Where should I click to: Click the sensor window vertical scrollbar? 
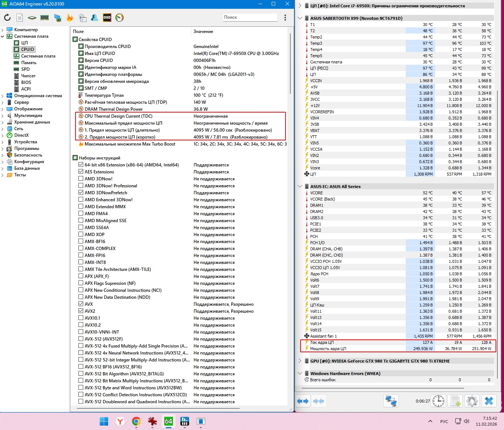(x=497, y=235)
